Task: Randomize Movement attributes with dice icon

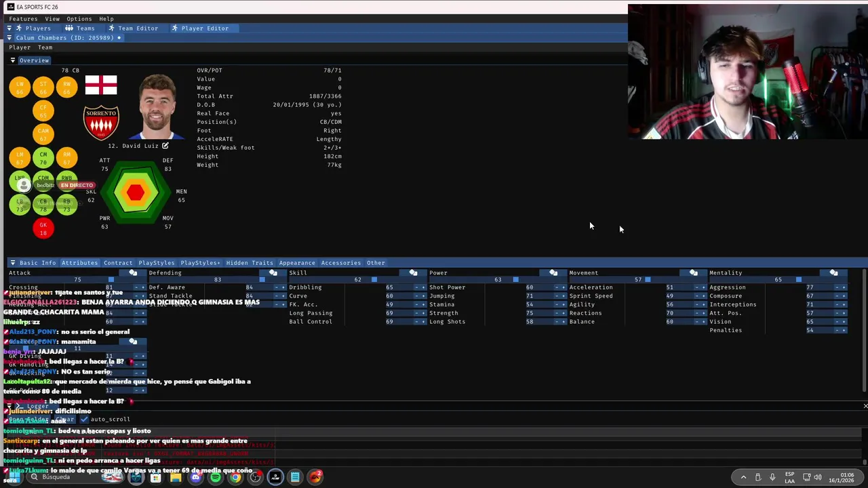Action: coord(693,272)
